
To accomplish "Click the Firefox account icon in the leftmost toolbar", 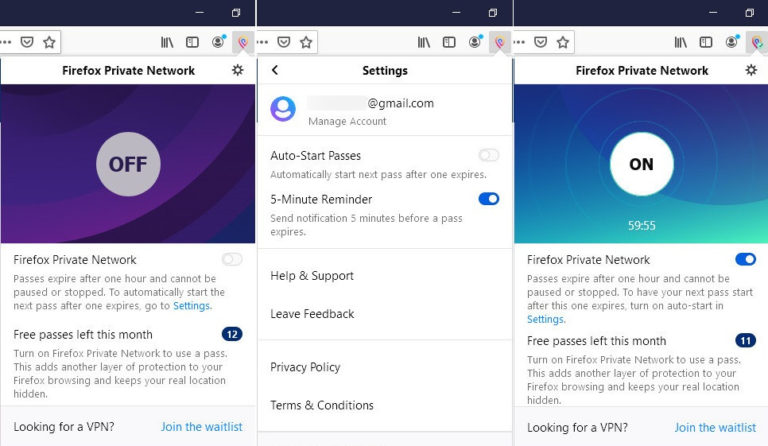I will coord(218,42).
